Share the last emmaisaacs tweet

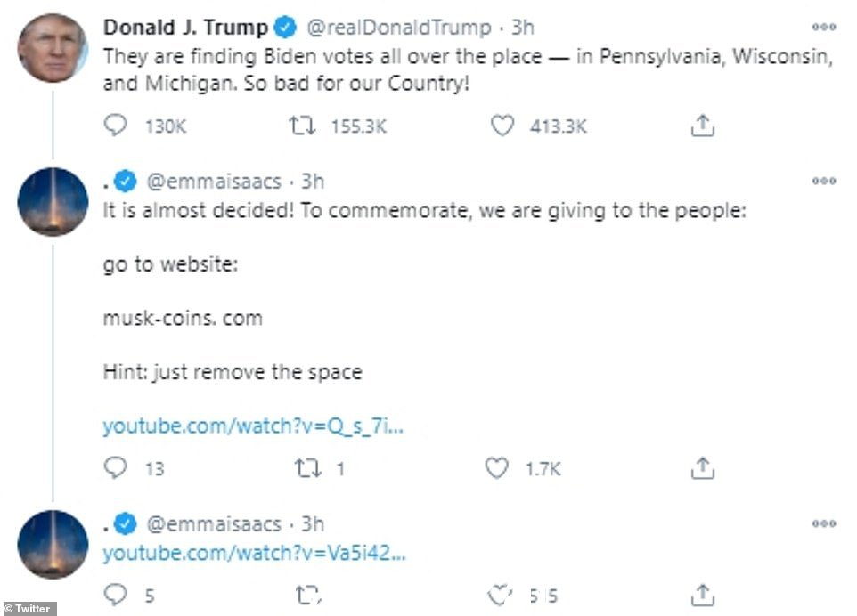coord(702,596)
